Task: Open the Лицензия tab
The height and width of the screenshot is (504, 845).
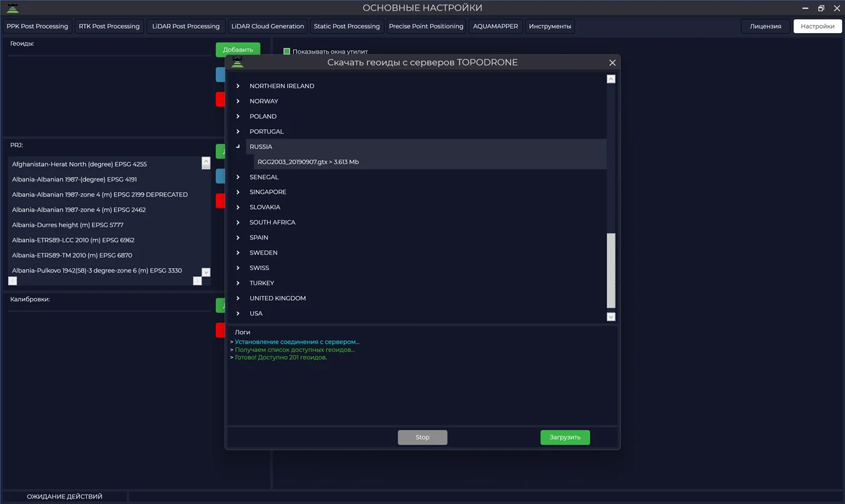Action: pyautogui.click(x=765, y=26)
